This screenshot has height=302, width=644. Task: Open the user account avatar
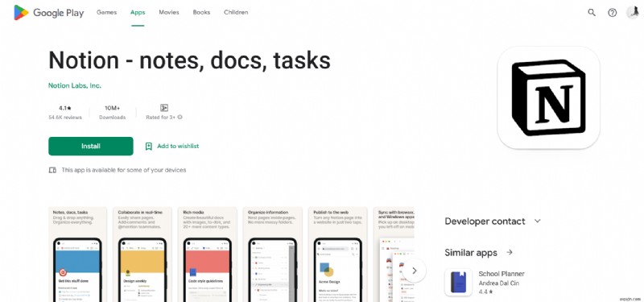pyautogui.click(x=633, y=12)
